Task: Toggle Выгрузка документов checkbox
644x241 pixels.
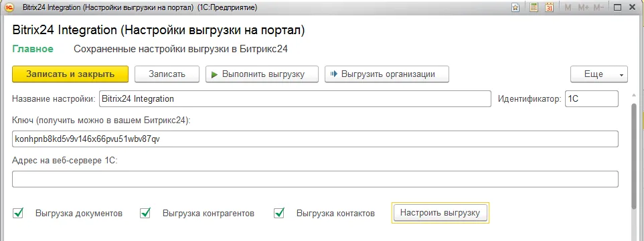Action: (x=18, y=213)
